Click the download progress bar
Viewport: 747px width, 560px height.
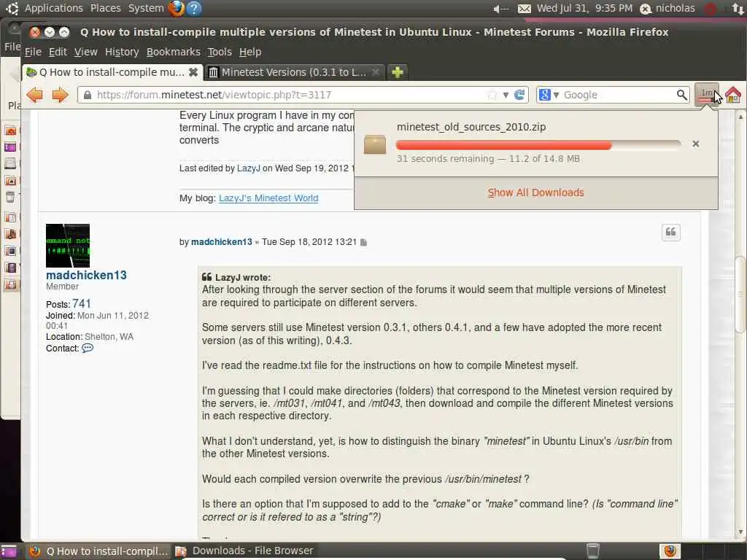(538, 145)
